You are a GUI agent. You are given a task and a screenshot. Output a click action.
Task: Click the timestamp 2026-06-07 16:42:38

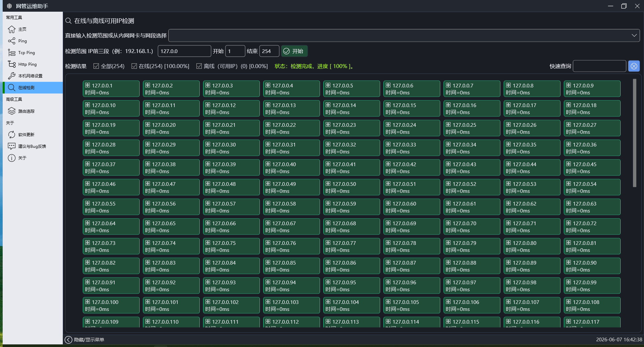[619, 340]
